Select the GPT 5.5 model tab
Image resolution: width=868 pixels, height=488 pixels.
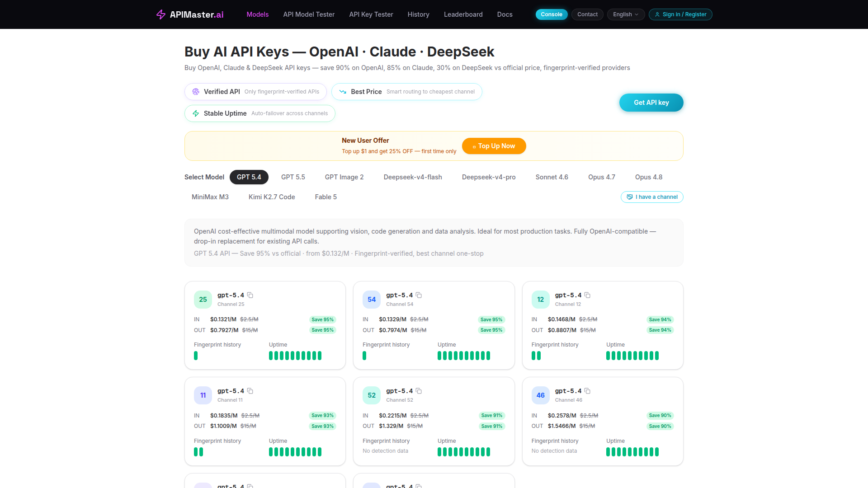(293, 177)
